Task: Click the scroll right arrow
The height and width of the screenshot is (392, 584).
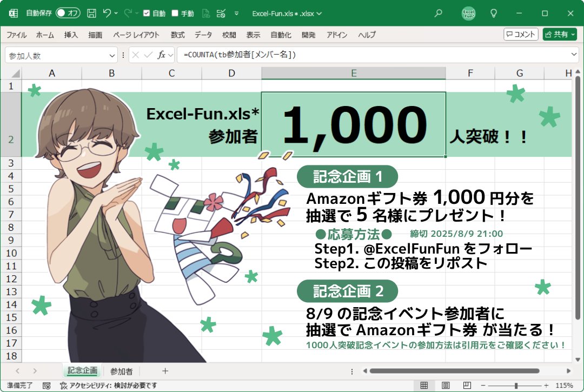Action: coord(568,371)
